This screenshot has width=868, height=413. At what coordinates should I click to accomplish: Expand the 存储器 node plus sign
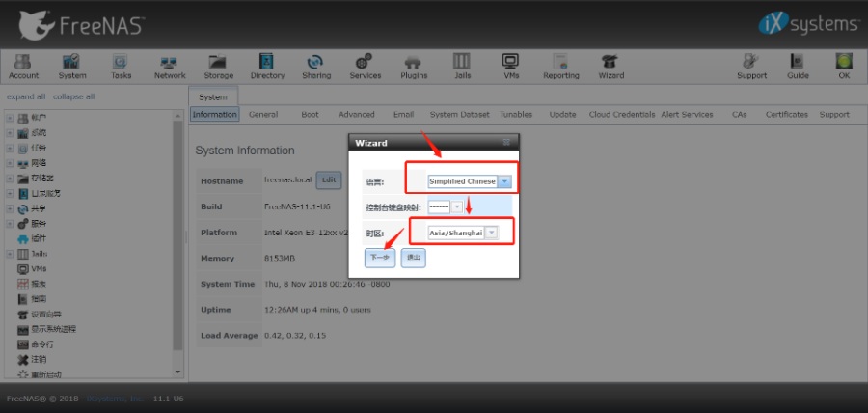(10, 179)
